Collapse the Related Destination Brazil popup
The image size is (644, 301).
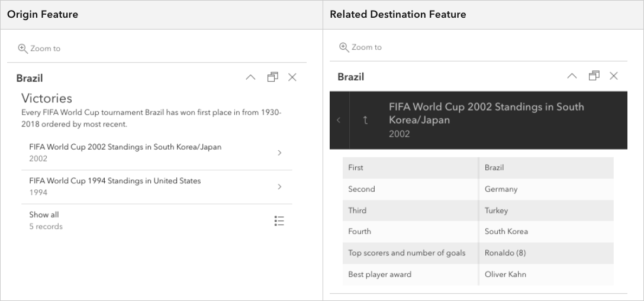[x=572, y=76]
